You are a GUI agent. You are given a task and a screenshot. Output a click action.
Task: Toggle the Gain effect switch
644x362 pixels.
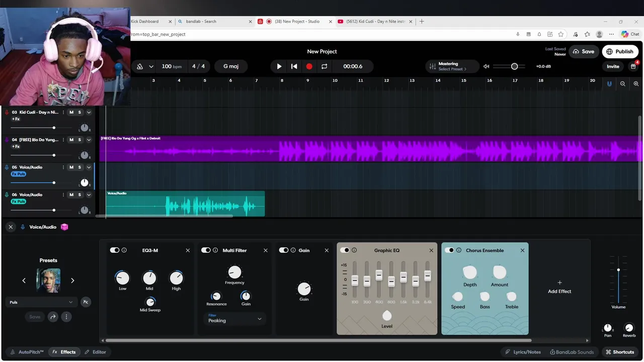(284, 250)
